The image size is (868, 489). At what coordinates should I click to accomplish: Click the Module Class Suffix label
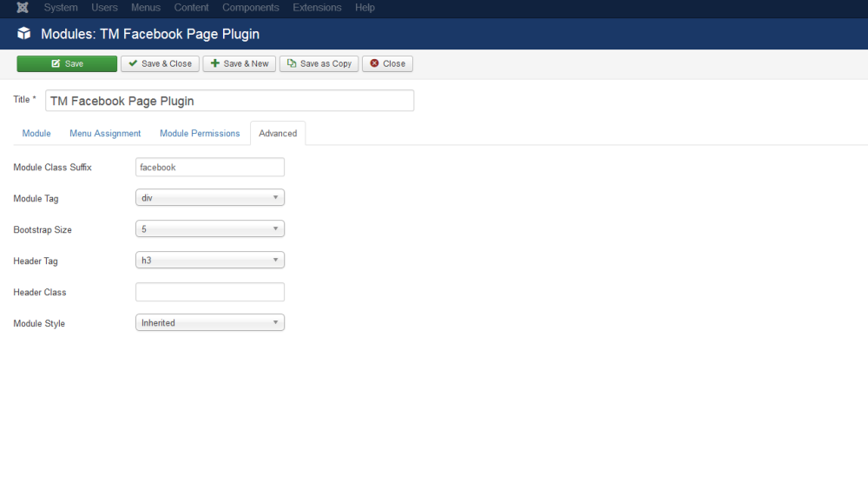pos(53,168)
